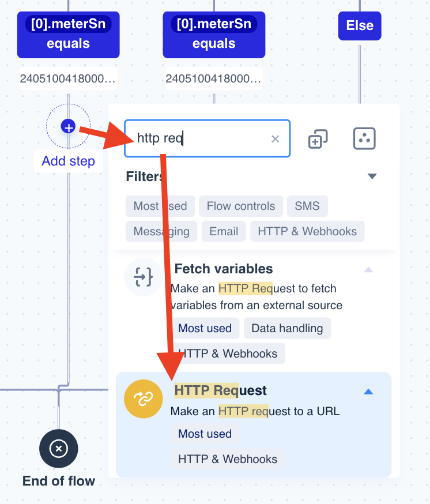Click the Data handling tag under Fetch variables
The width and height of the screenshot is (430, 504).
click(287, 328)
